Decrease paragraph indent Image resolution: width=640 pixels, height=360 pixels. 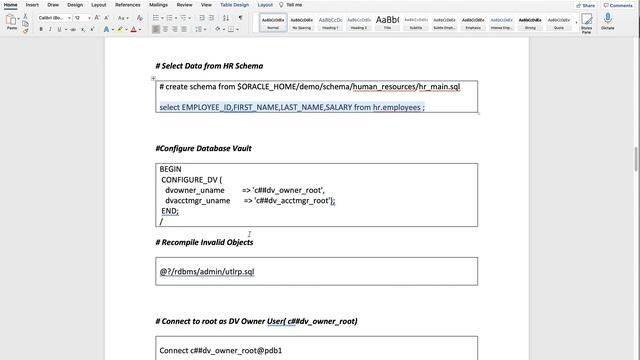[x=202, y=18]
